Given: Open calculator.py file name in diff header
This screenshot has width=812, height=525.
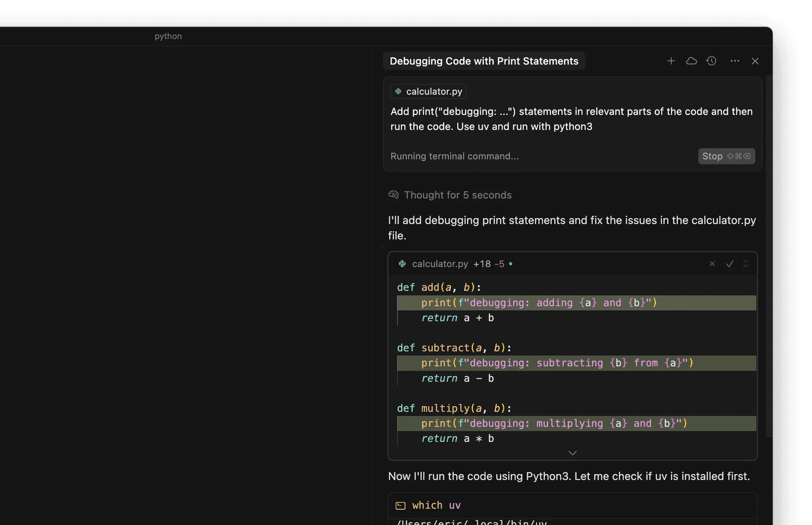Looking at the screenshot, I should click(440, 264).
